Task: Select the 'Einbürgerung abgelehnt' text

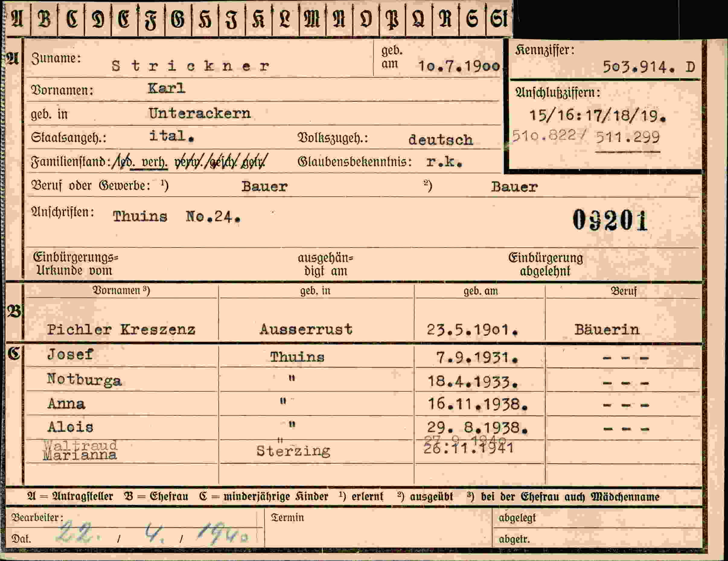Action: [545, 264]
